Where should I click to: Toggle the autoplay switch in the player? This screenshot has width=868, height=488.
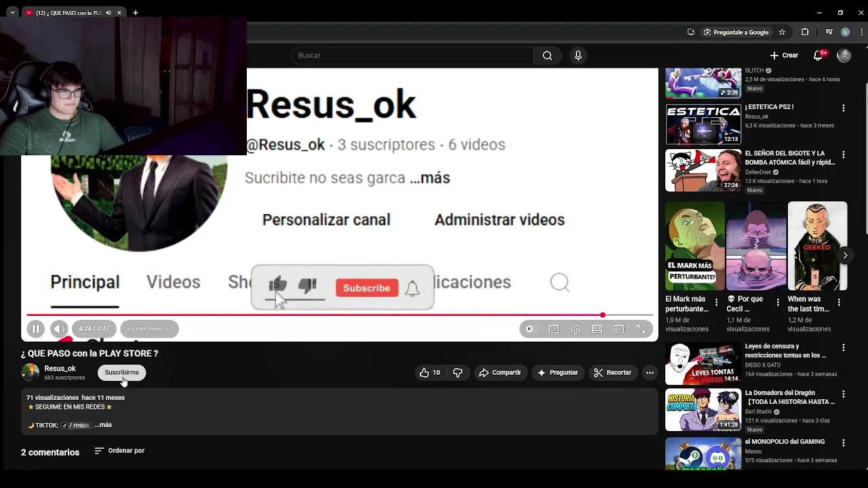[530, 329]
